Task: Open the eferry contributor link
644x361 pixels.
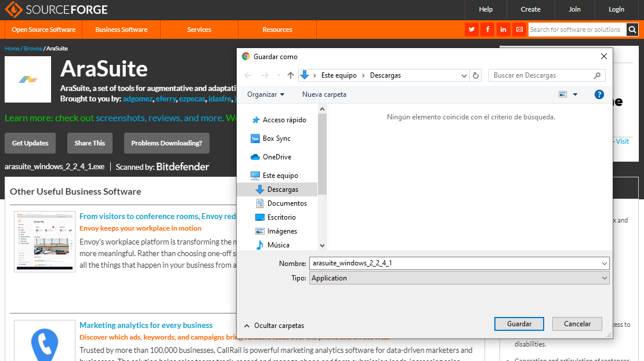Action: click(166, 99)
